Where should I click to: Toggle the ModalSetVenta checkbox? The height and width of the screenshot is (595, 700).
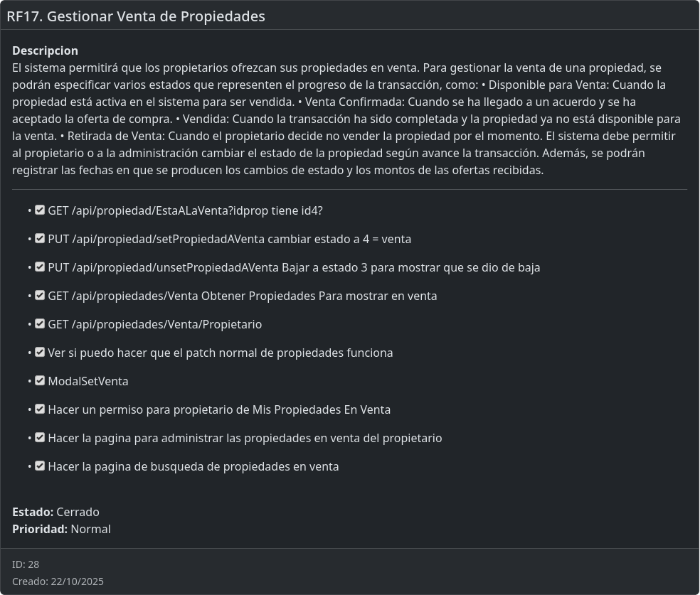click(x=40, y=381)
